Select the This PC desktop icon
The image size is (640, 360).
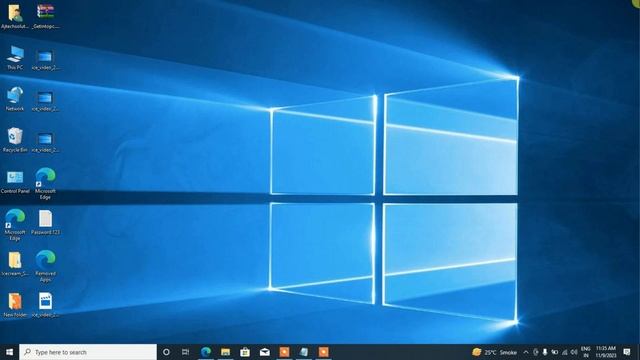coord(15,58)
